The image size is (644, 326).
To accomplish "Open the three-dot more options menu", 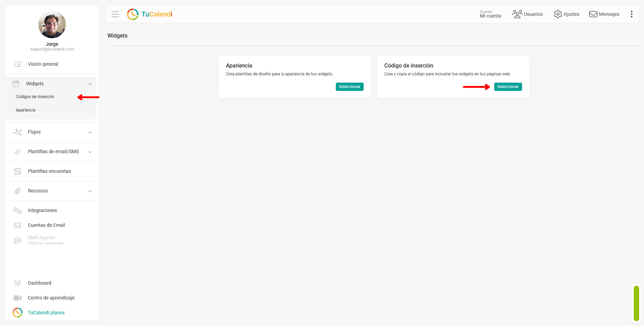I will click(632, 14).
